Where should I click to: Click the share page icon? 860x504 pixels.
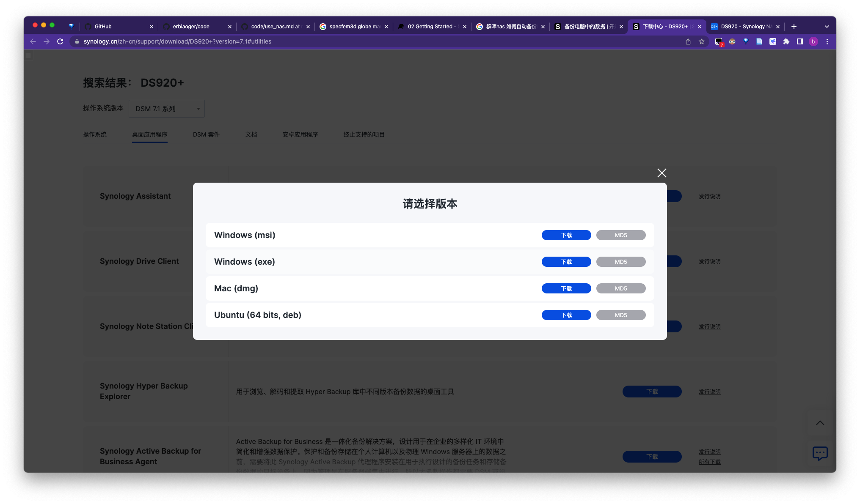688,41
